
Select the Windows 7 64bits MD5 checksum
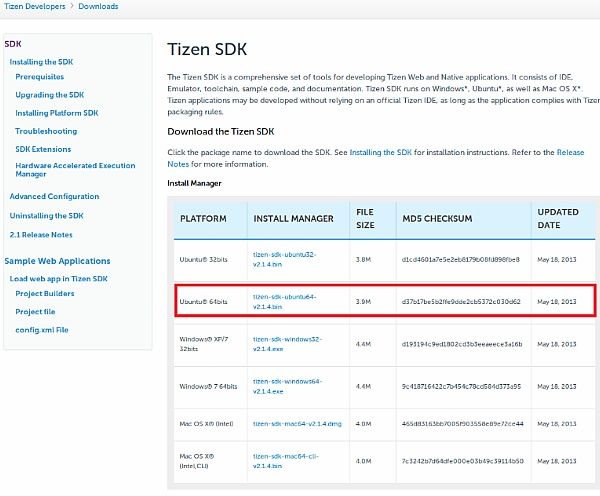(461, 387)
